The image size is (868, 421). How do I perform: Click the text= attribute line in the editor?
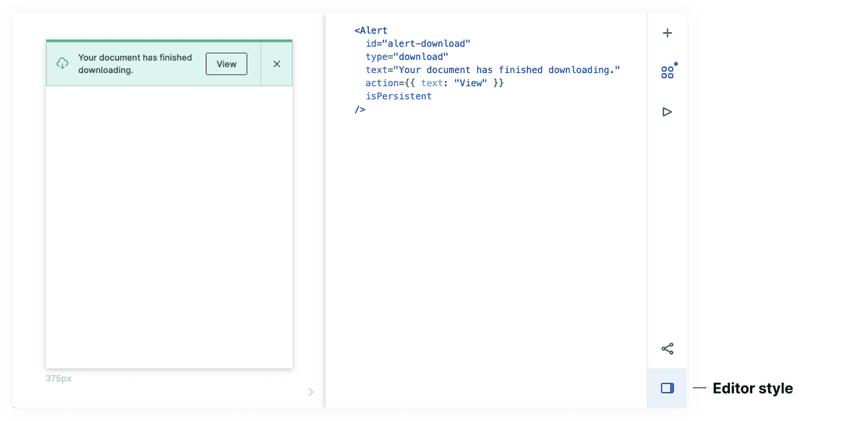[493, 69]
